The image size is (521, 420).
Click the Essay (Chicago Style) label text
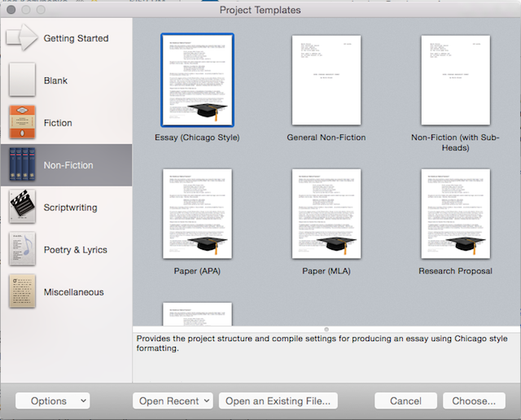197,138
